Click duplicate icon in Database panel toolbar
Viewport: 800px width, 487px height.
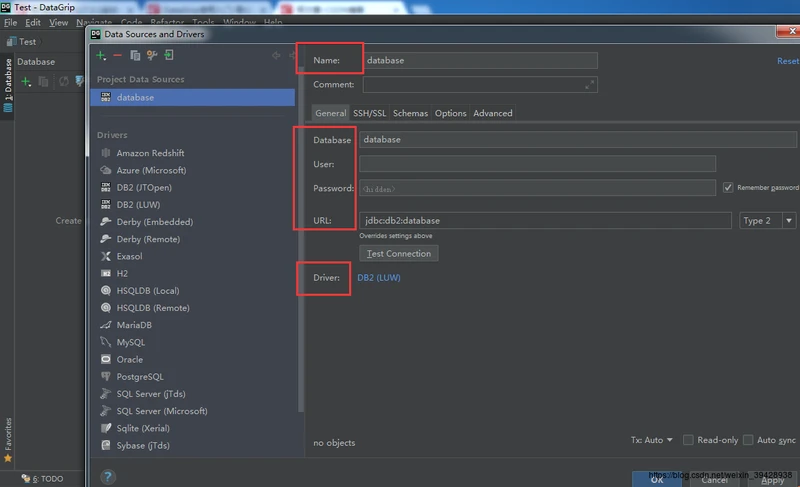coord(43,82)
